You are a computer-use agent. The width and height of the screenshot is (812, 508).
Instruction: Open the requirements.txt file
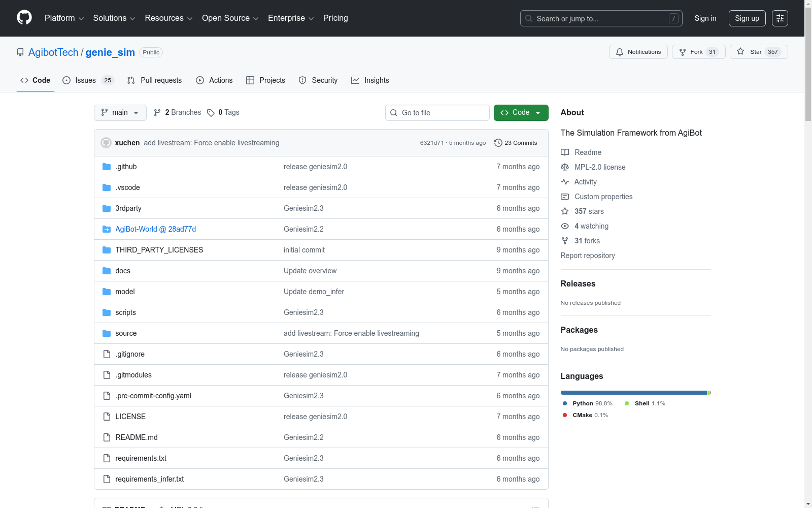(x=141, y=458)
